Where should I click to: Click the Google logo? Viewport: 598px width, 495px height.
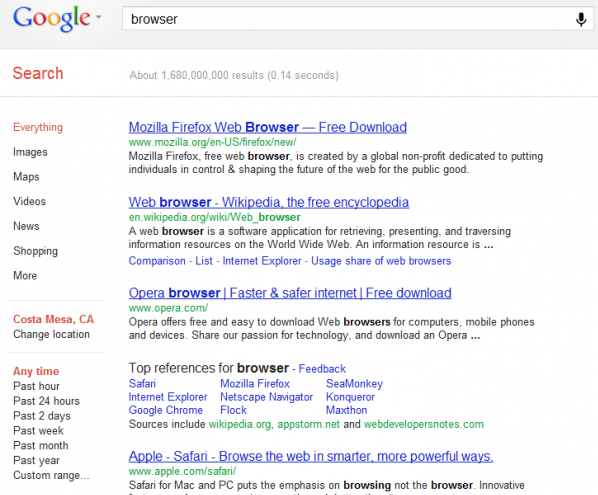point(52,19)
